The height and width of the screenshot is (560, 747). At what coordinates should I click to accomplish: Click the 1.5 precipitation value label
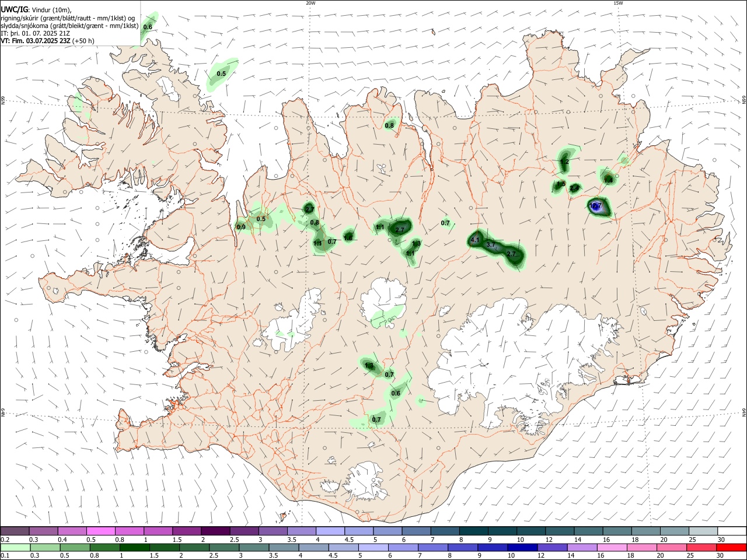(x=561, y=184)
